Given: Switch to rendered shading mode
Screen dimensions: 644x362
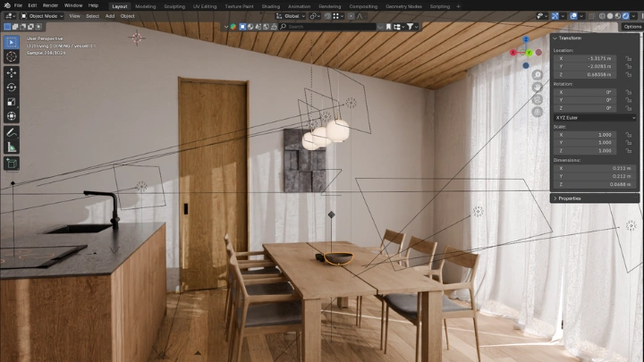Looking at the screenshot, I should (x=625, y=16).
